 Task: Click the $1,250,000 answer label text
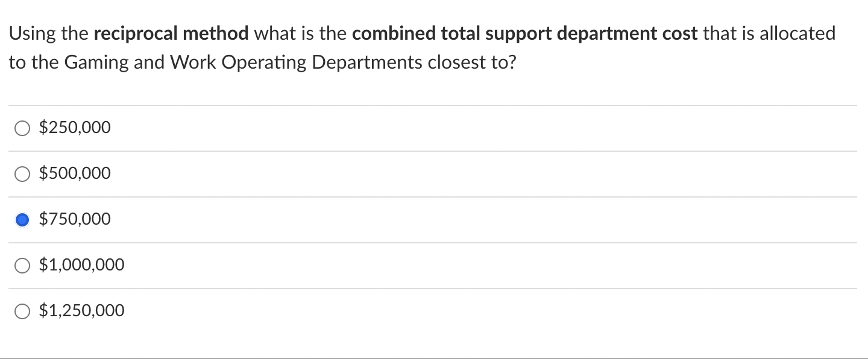tap(82, 310)
